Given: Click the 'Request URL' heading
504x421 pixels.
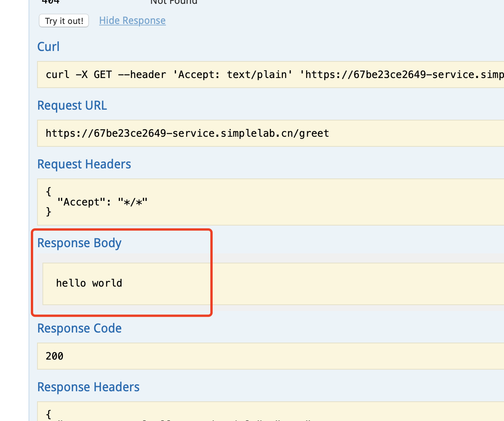Looking at the screenshot, I should pos(72,105).
